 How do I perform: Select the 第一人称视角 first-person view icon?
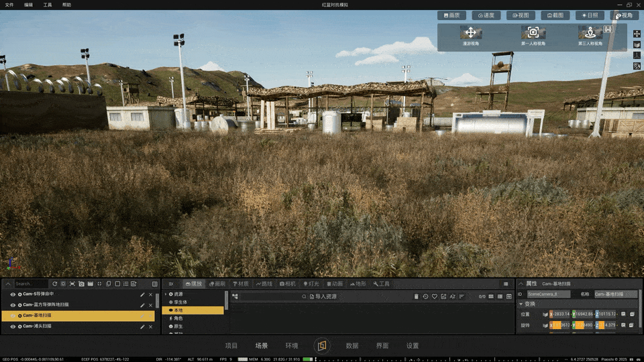(533, 32)
